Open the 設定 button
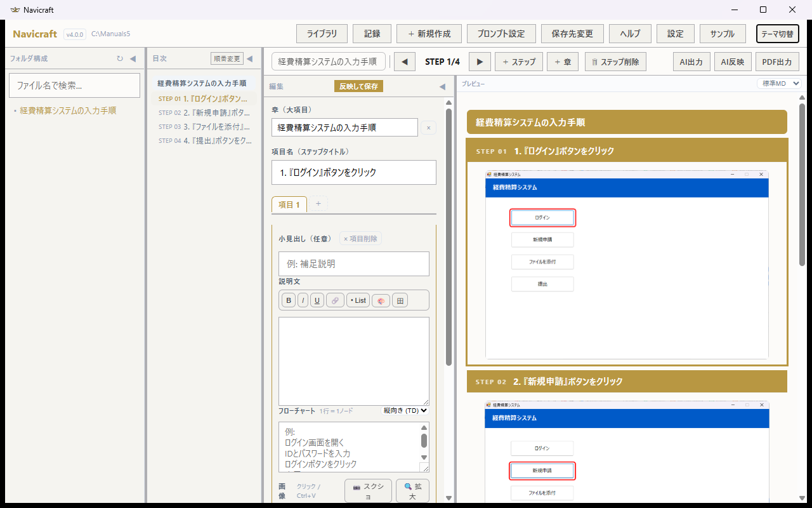Image resolution: width=812 pixels, height=508 pixels. (675, 34)
